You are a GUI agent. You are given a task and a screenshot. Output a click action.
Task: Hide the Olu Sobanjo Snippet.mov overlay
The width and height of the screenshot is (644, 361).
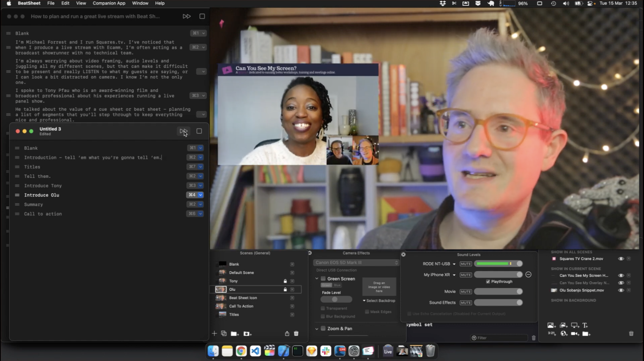(x=621, y=290)
